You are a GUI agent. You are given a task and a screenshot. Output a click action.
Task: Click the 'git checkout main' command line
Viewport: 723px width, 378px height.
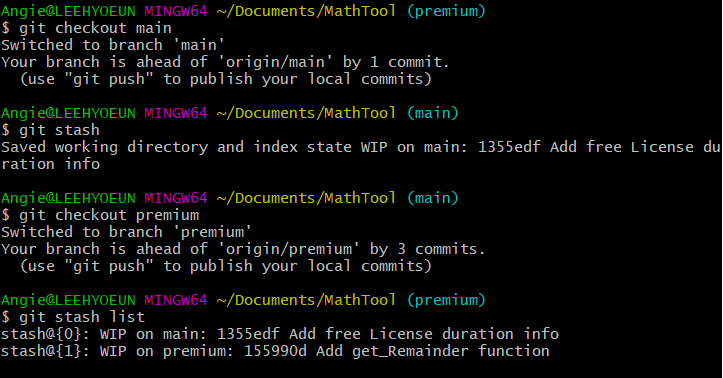pyautogui.click(x=86, y=28)
